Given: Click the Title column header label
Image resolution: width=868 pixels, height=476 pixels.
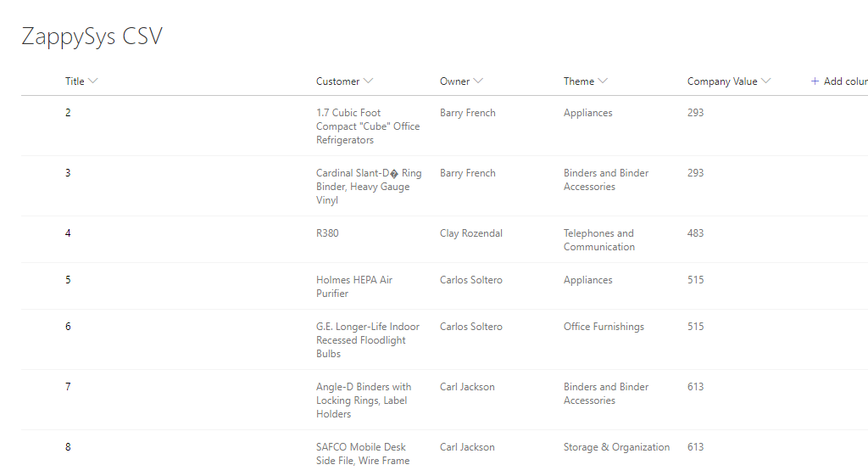Looking at the screenshot, I should tap(75, 81).
